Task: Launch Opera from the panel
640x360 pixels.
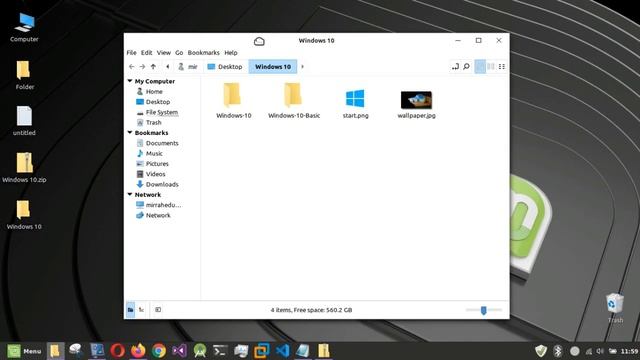Action: point(117,351)
